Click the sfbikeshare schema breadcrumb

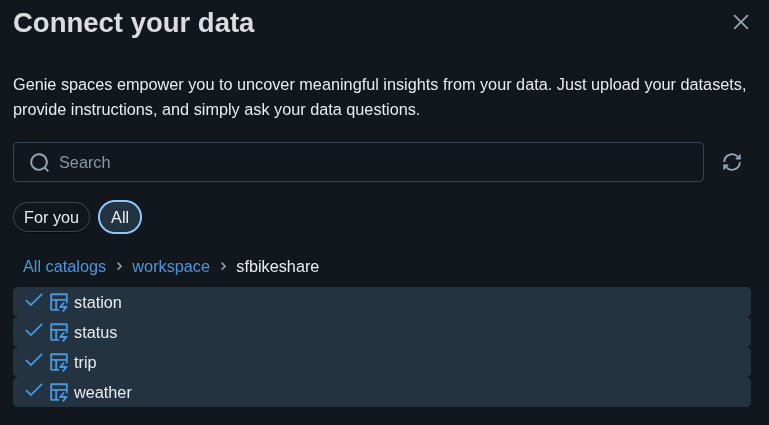click(x=277, y=266)
